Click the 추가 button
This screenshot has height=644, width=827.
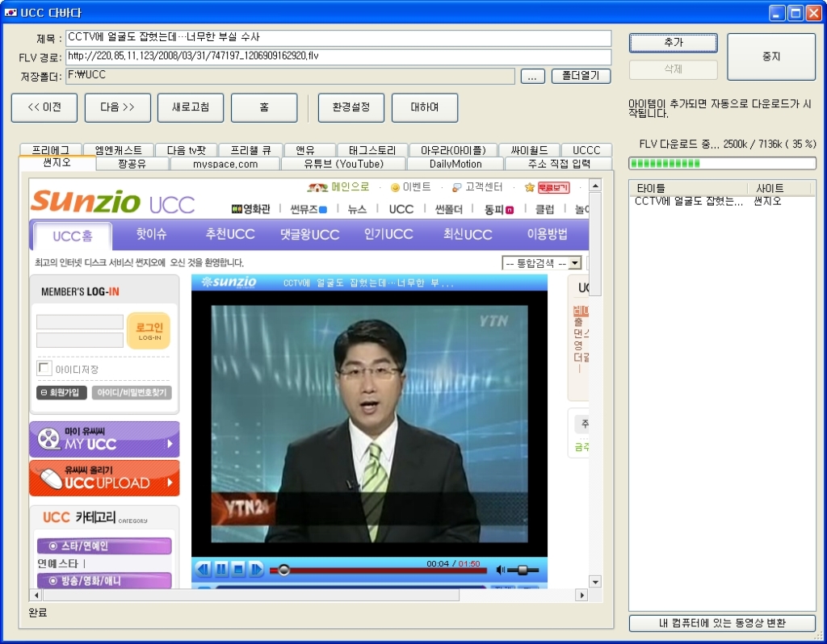click(674, 43)
